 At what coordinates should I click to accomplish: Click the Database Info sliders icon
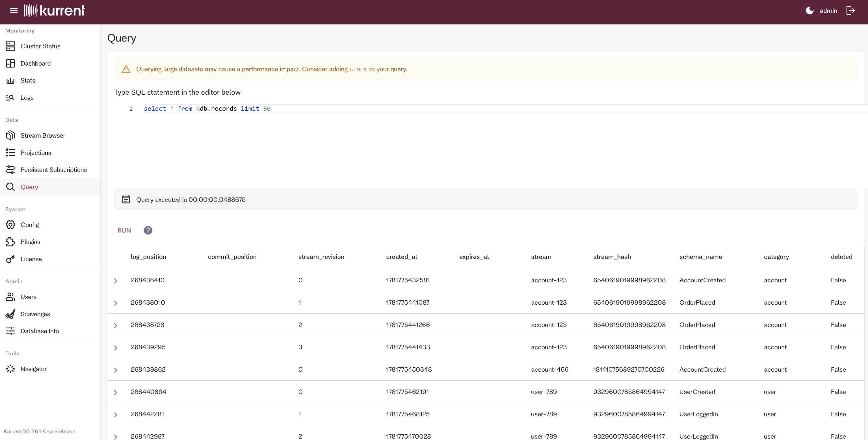point(10,331)
